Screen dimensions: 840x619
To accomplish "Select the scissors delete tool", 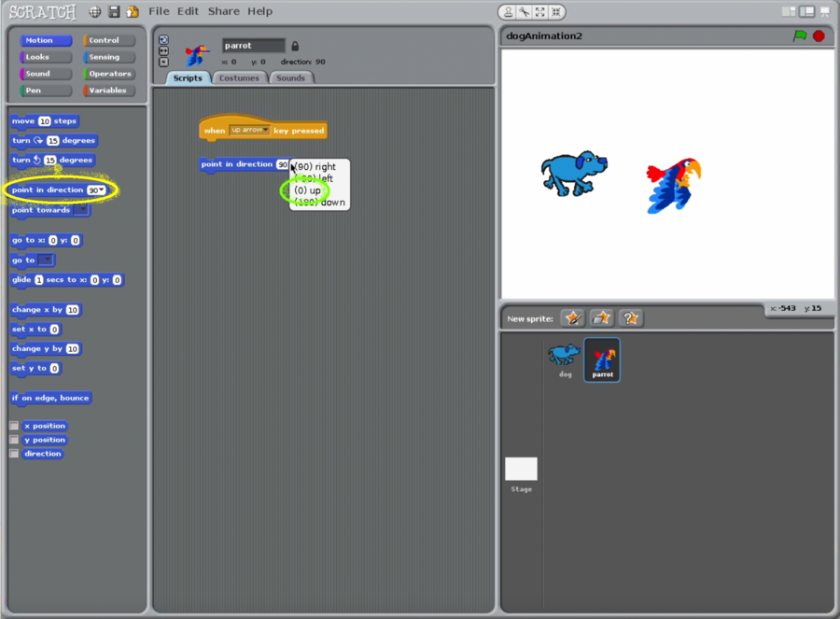I will pos(525,11).
